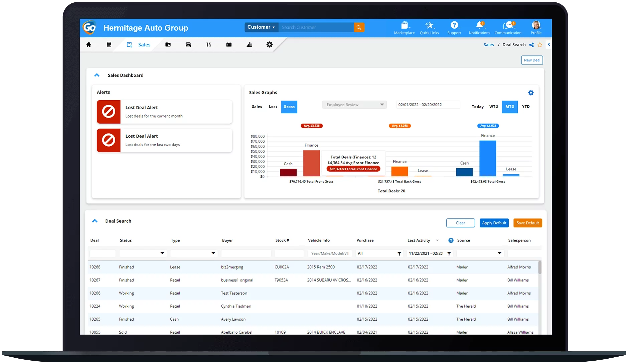The image size is (628, 364).
Task: Switch the graph to Gross view
Action: [289, 107]
